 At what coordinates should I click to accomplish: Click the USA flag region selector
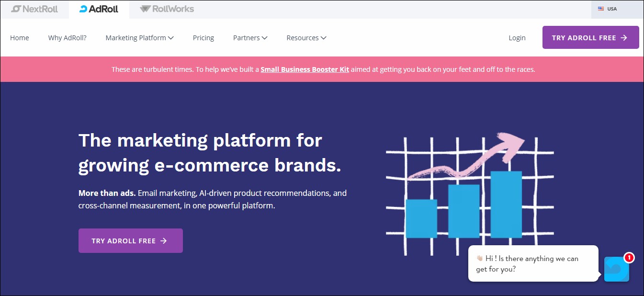coord(608,9)
